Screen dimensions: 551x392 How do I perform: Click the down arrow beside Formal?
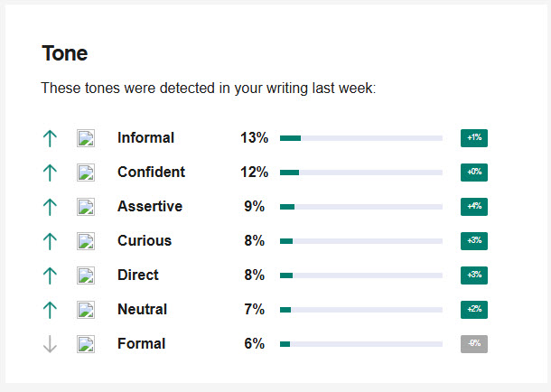(50, 344)
